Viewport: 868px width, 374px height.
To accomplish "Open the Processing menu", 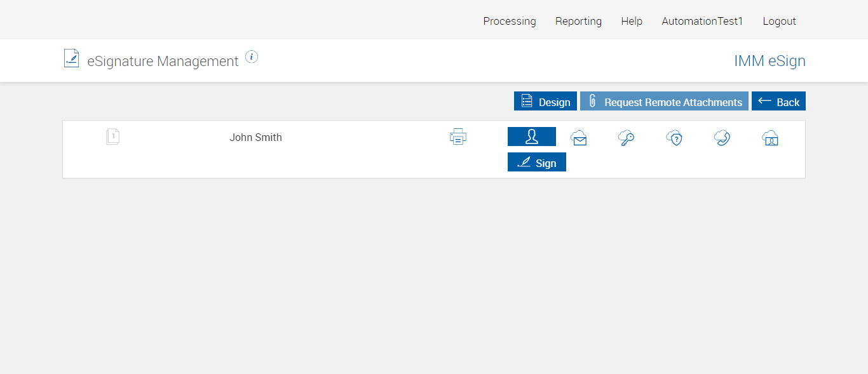I will click(510, 21).
